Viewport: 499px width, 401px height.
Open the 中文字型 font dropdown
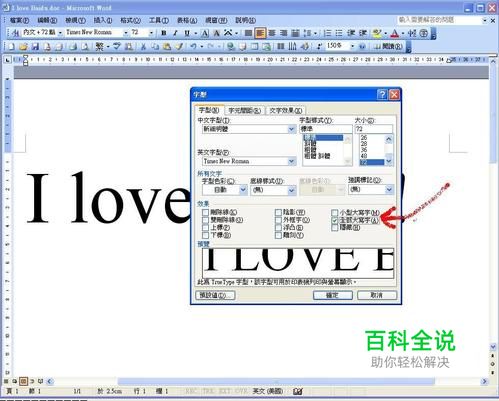292,129
